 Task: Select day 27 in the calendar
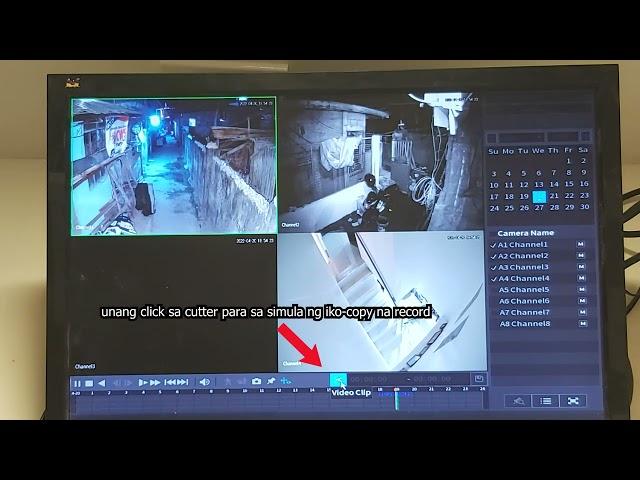(x=539, y=208)
